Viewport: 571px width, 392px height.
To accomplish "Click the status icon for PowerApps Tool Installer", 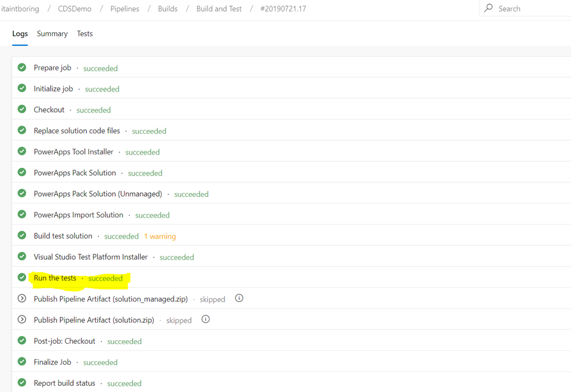I will [x=22, y=151].
